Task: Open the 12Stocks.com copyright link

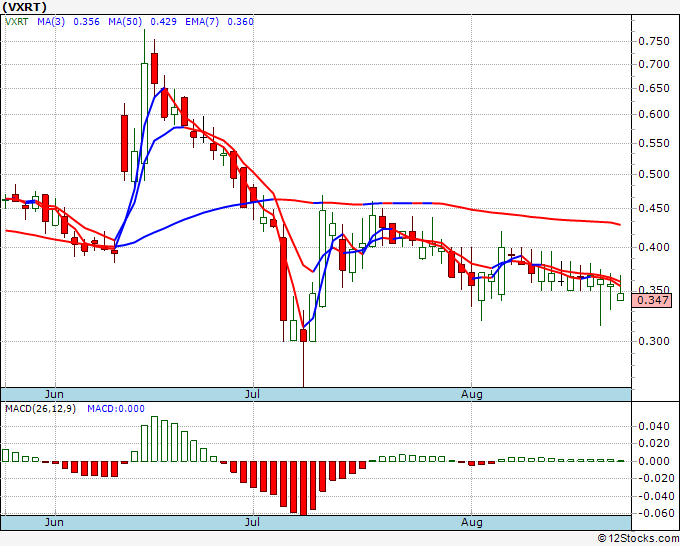Action: [639, 539]
